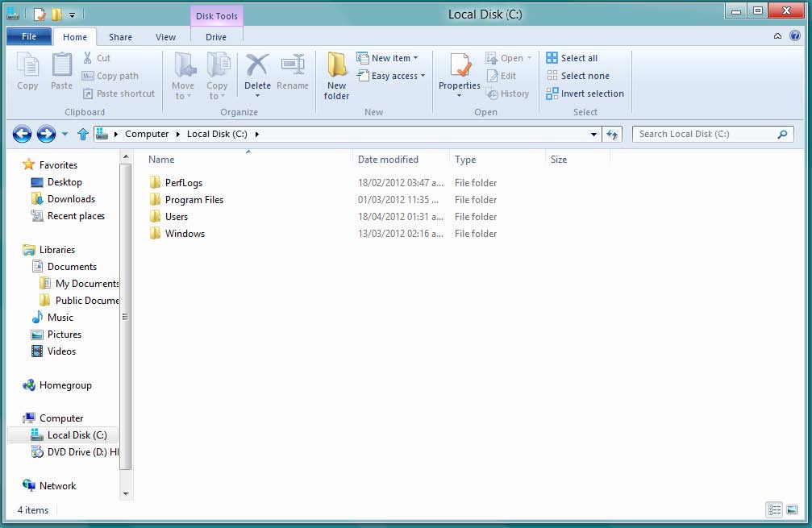This screenshot has width=812, height=528.
Task: Click the navigation pane vertical scrollbar
Action: coord(125,317)
